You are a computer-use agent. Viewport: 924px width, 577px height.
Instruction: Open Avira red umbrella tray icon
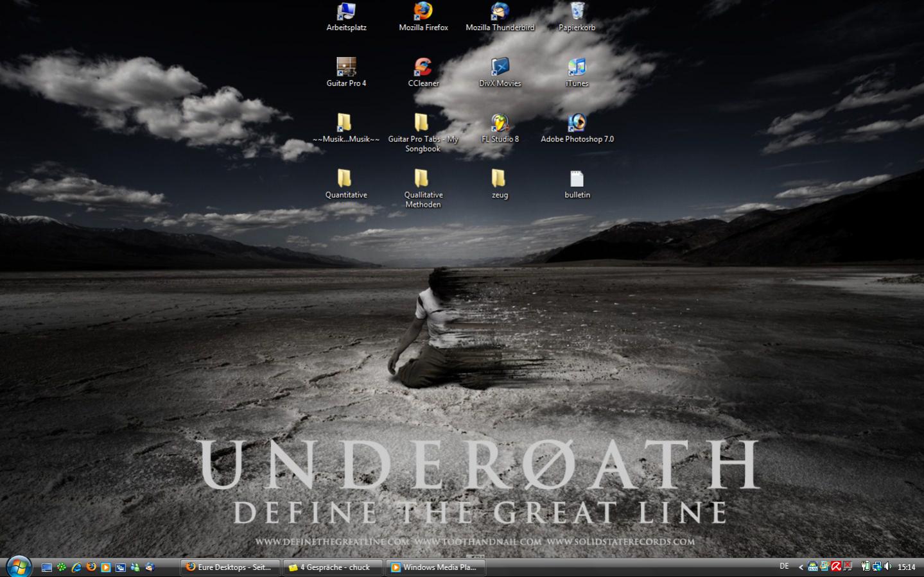[836, 567]
